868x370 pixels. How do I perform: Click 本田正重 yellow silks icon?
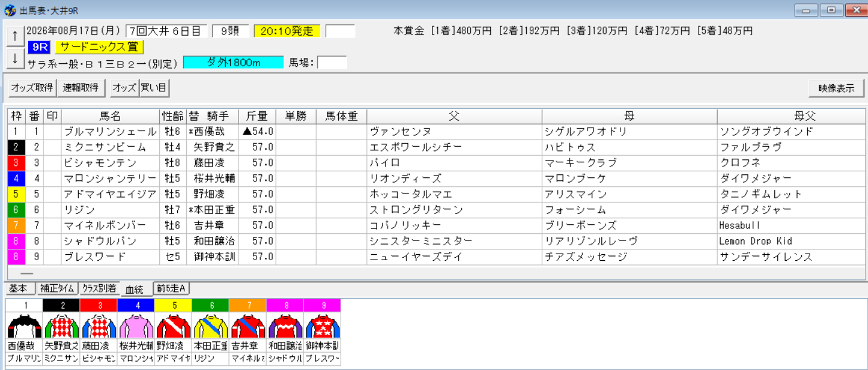click(x=210, y=326)
